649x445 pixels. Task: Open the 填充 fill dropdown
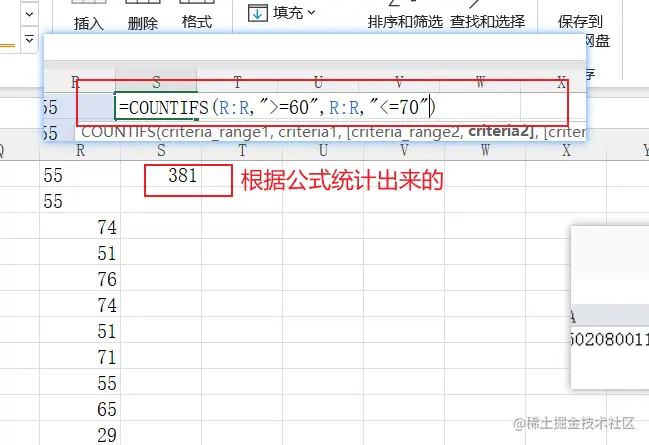click(x=294, y=13)
